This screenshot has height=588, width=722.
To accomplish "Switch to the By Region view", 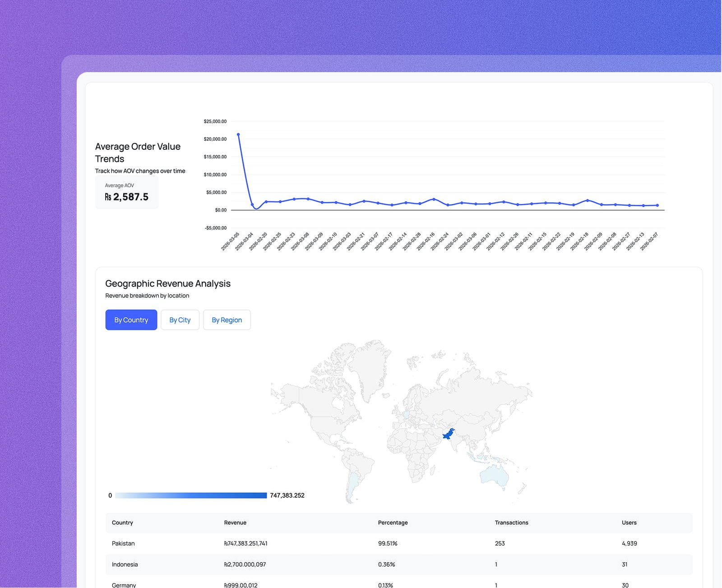I will coord(227,320).
